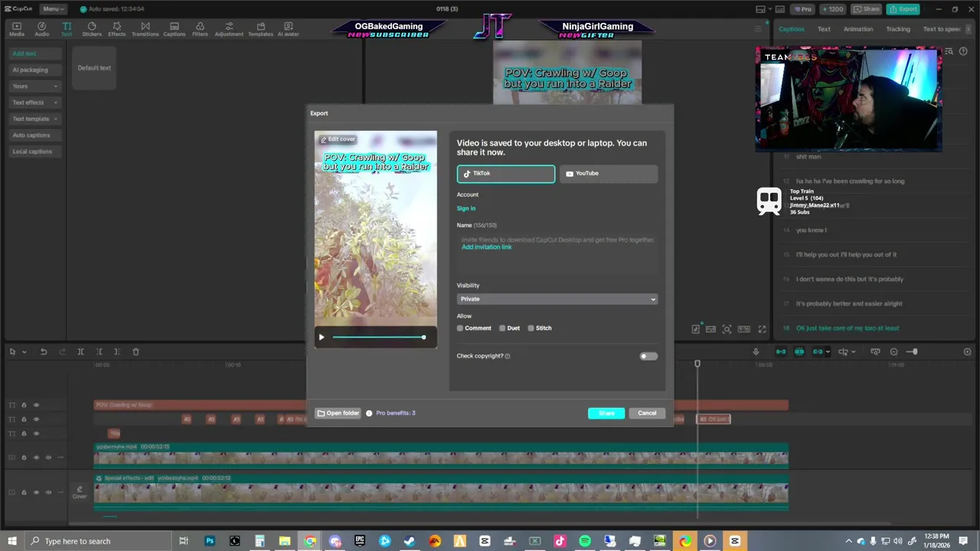Expand the 'Yours' text category

[34, 86]
